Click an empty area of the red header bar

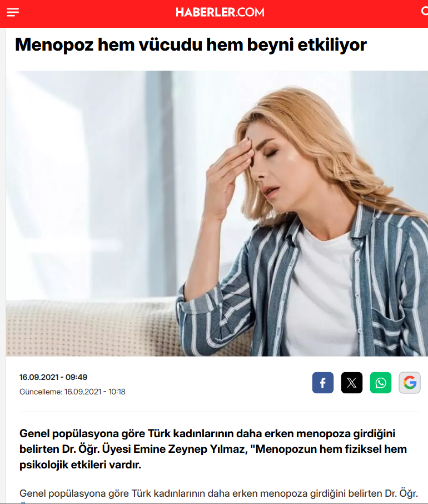coord(96,13)
